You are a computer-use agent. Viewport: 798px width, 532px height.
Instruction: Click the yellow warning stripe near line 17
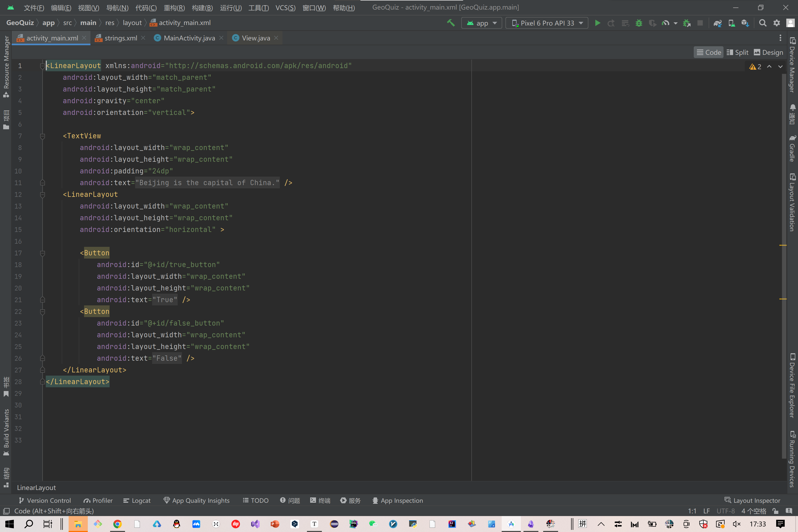(x=783, y=245)
